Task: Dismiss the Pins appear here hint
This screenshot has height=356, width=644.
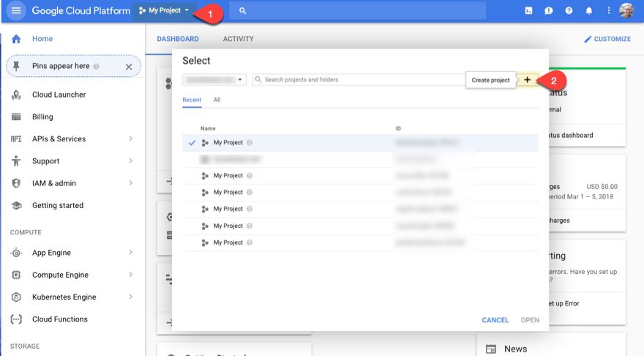Action: pyautogui.click(x=129, y=67)
